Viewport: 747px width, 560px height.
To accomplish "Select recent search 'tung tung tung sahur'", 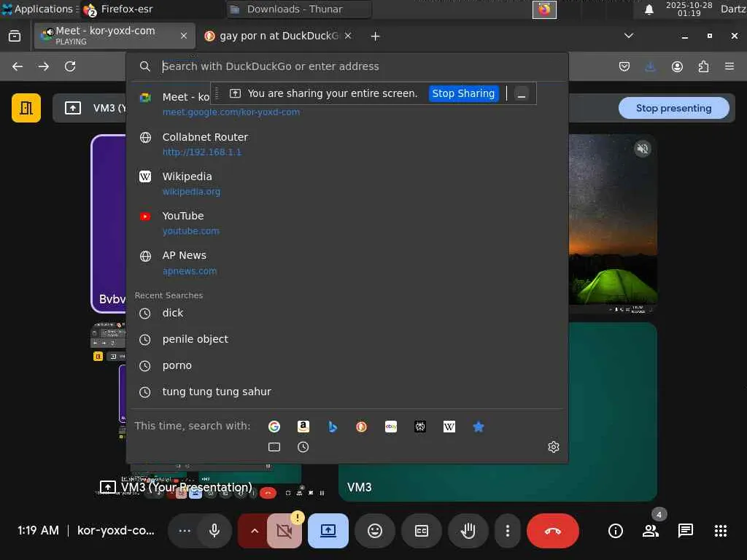I will point(348,392).
